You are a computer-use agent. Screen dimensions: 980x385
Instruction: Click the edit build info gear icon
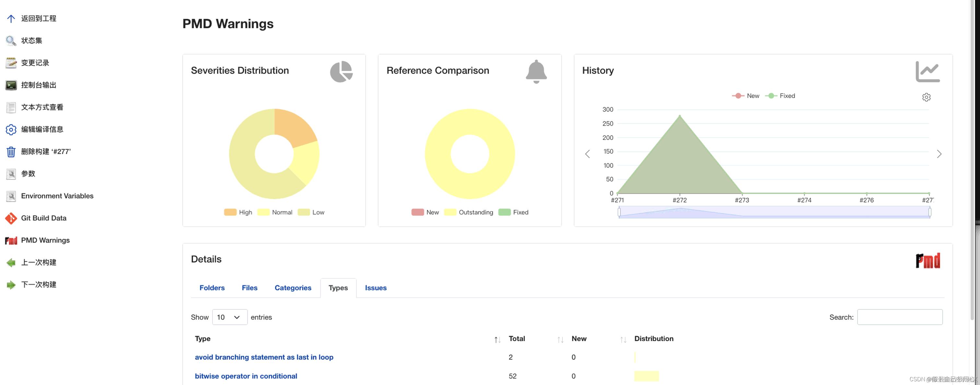11,129
